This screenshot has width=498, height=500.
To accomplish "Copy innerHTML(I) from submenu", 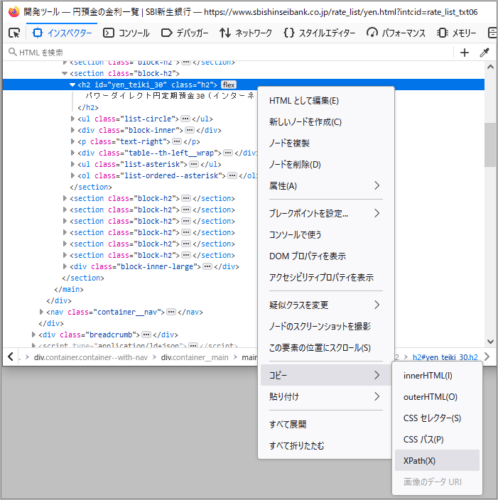I will pos(437,376).
